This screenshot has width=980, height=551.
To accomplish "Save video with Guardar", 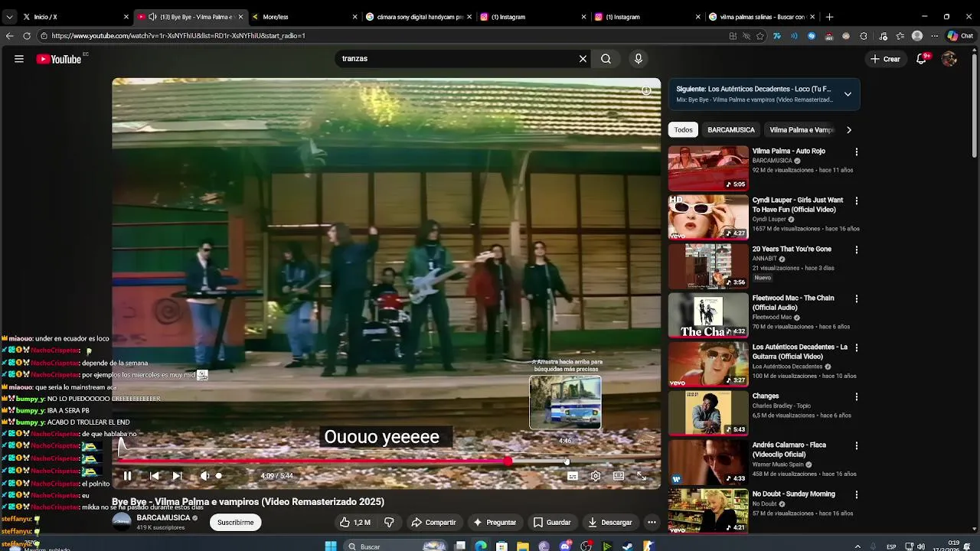I will click(x=552, y=523).
